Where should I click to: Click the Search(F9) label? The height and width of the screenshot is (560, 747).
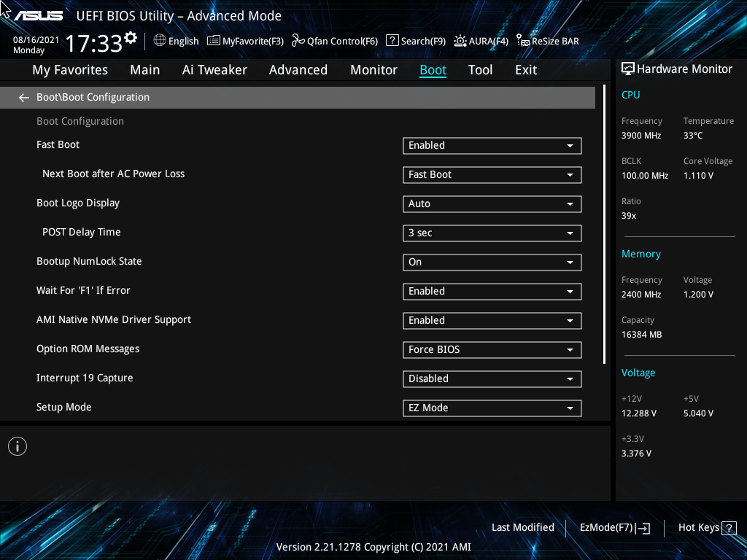(x=423, y=42)
